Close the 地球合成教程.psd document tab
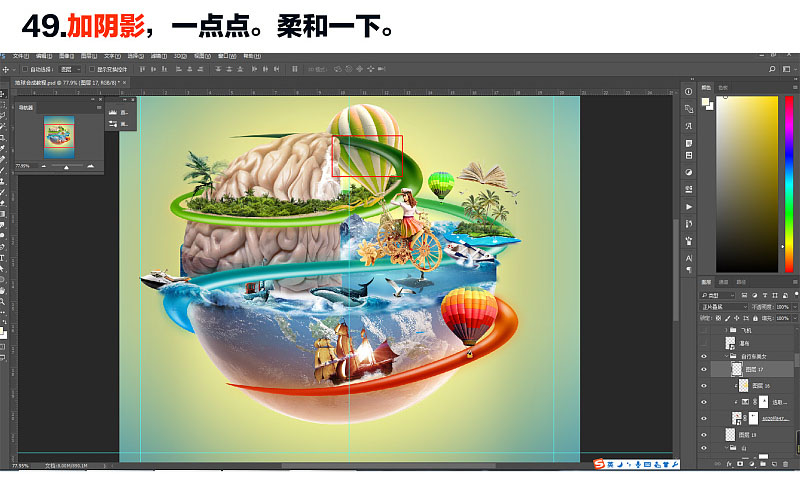 (124, 82)
